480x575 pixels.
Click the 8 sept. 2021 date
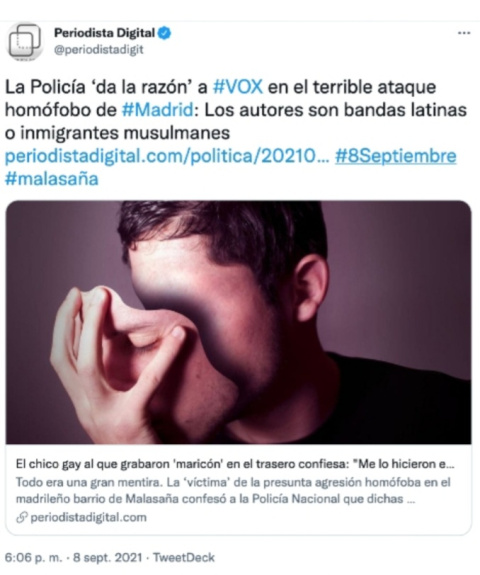(x=107, y=558)
